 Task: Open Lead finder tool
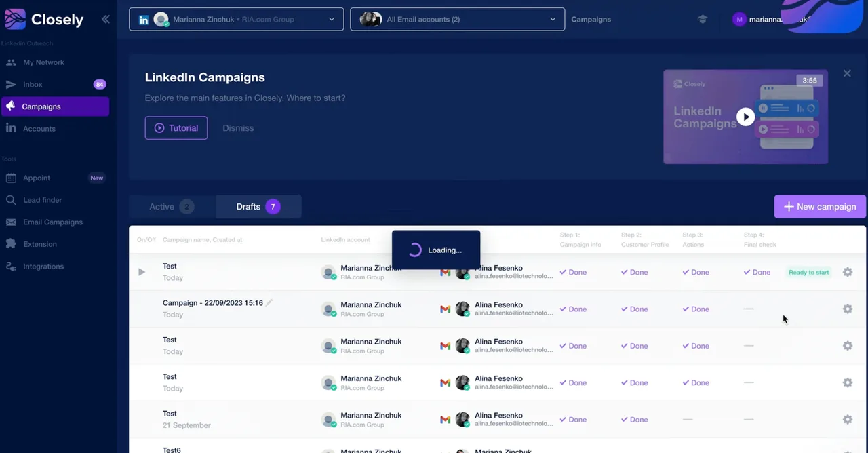(42, 200)
